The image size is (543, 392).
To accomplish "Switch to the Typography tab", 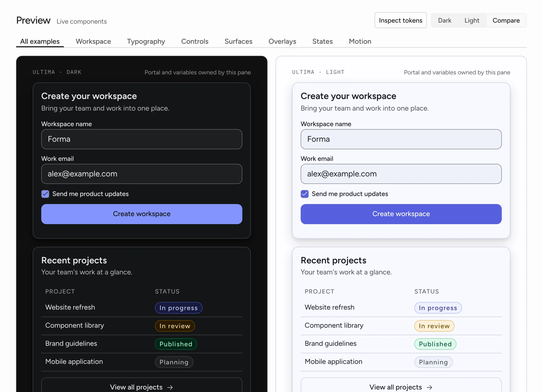I will 146,41.
